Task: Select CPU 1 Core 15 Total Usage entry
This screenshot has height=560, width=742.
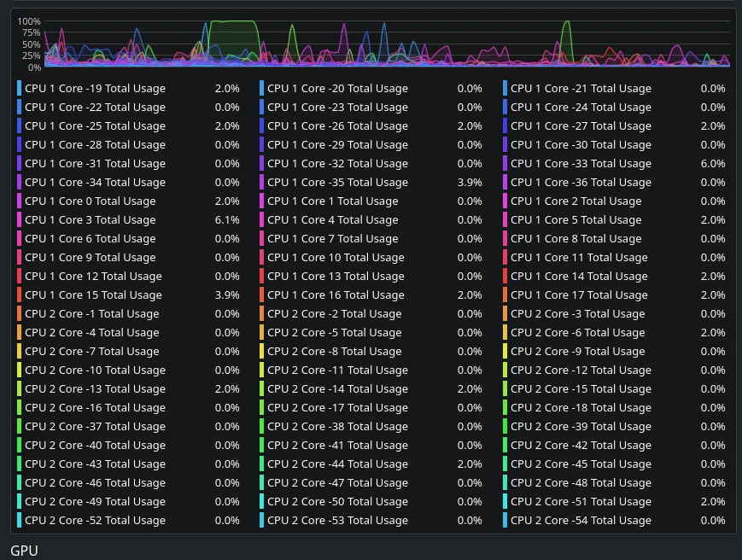Action: point(128,295)
